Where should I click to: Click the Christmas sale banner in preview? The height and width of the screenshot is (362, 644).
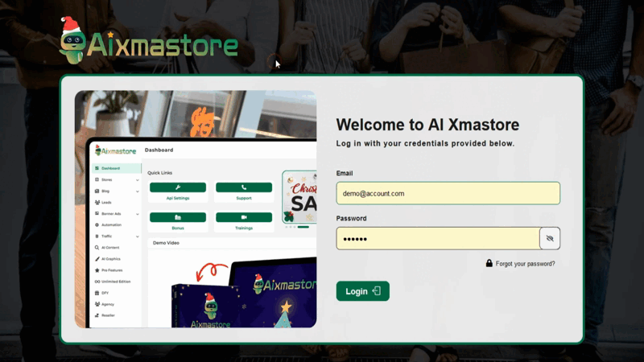coord(299,197)
